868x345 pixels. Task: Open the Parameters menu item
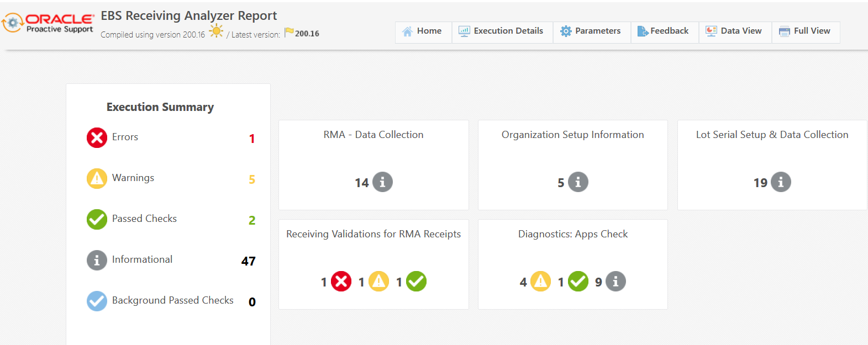591,31
